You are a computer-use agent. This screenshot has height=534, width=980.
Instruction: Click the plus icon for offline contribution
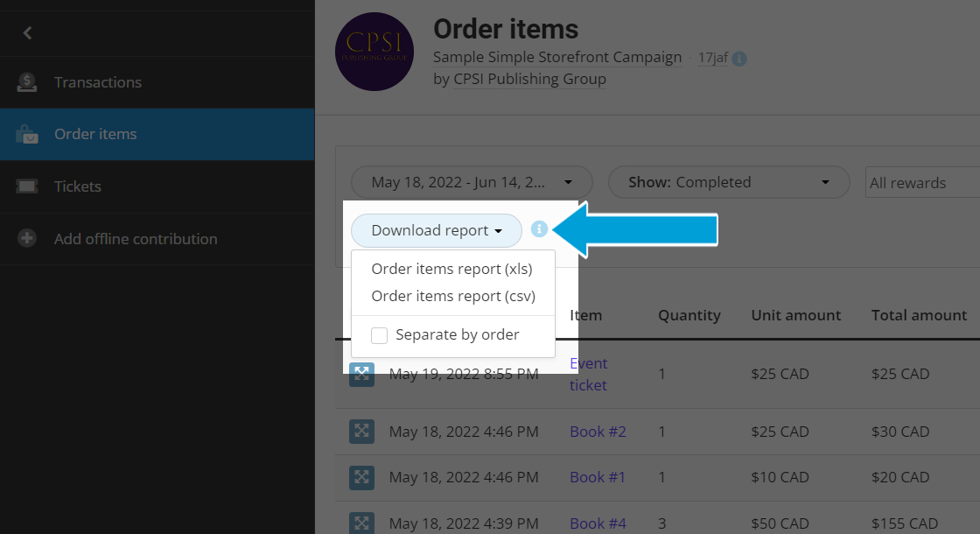(27, 238)
